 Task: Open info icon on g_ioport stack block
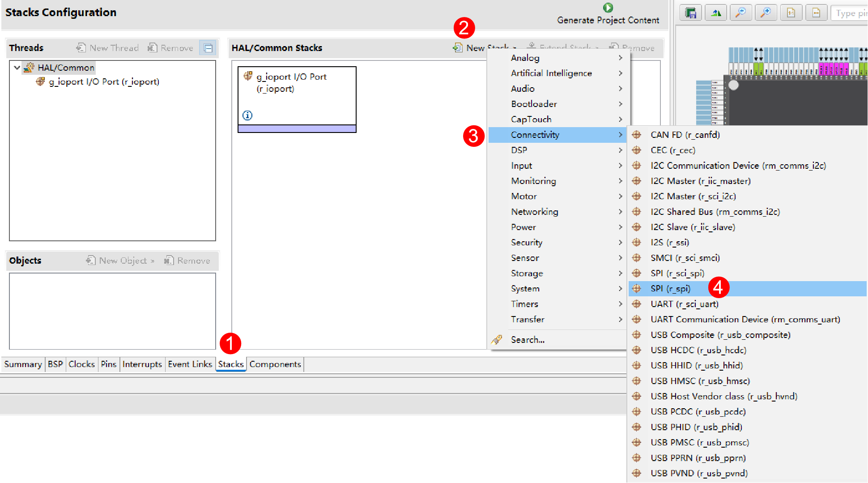coord(247,115)
